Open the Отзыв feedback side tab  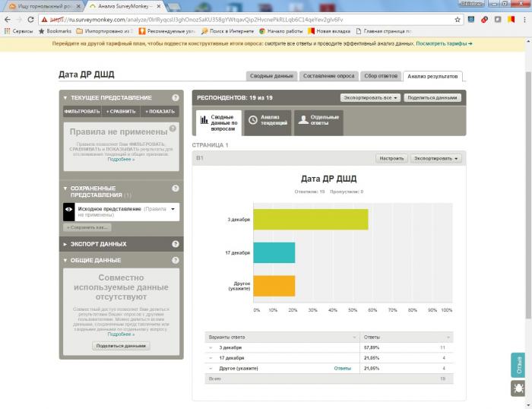point(518,366)
